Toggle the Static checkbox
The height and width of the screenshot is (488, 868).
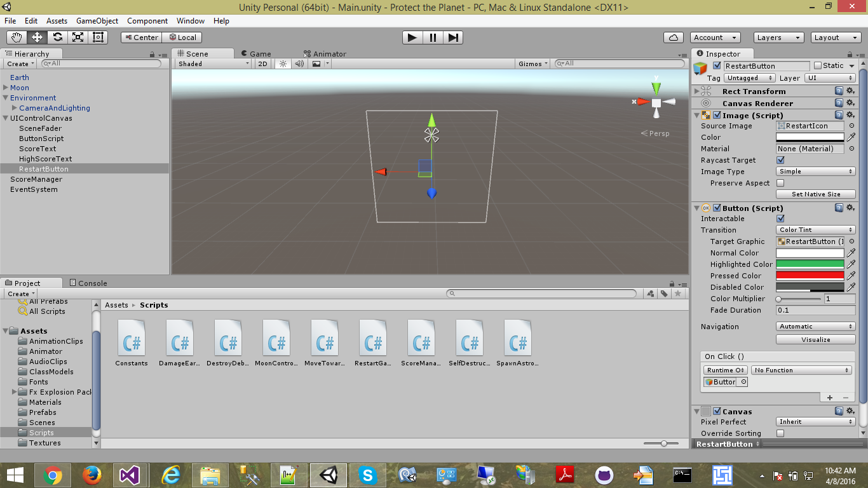(818, 65)
